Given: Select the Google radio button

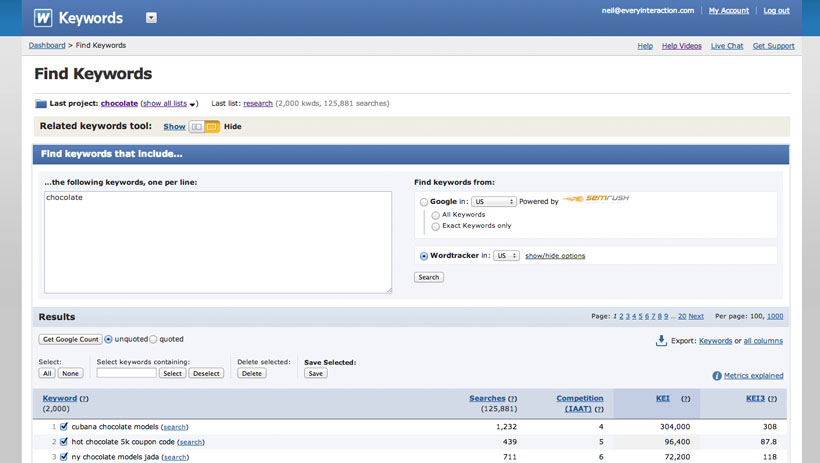Looking at the screenshot, I should click(x=424, y=202).
